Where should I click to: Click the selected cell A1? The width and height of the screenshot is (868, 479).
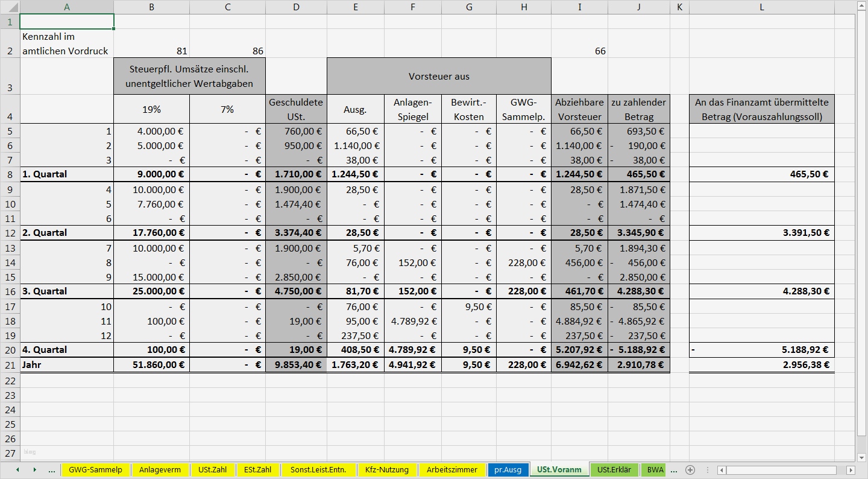(66, 22)
